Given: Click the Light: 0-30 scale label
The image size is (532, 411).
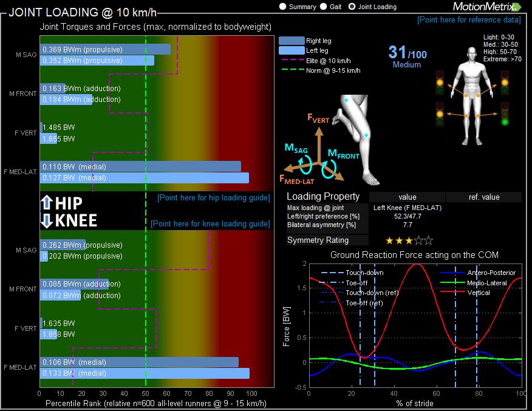Looking at the screenshot, I should (x=499, y=37).
